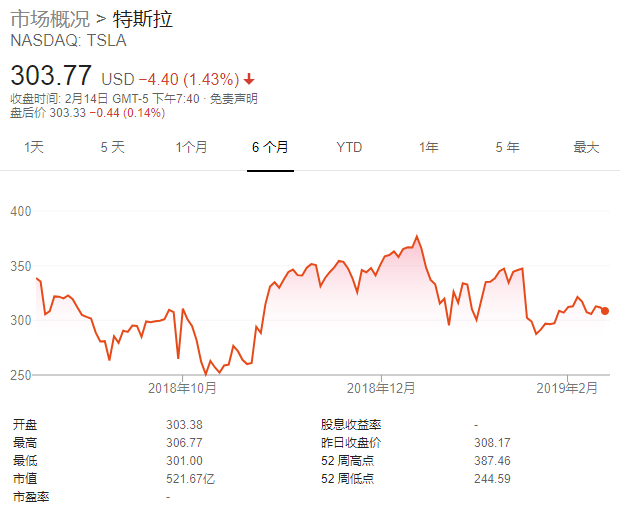Open the 免责声明 disclaimer link

click(234, 98)
